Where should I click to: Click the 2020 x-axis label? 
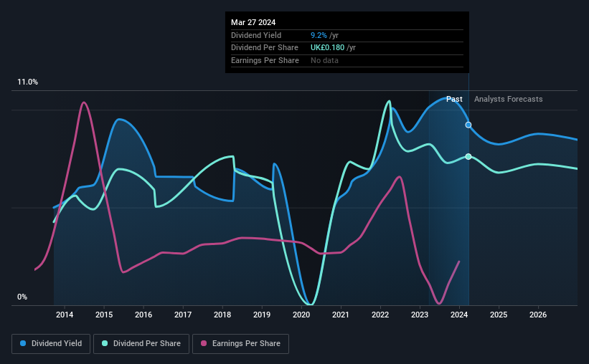click(x=301, y=315)
